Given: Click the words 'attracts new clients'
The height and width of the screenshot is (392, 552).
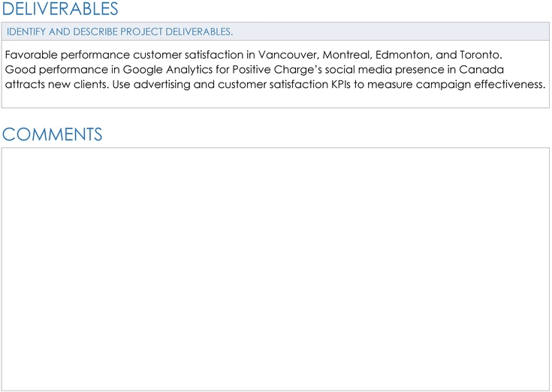Looking at the screenshot, I should pos(56,84).
